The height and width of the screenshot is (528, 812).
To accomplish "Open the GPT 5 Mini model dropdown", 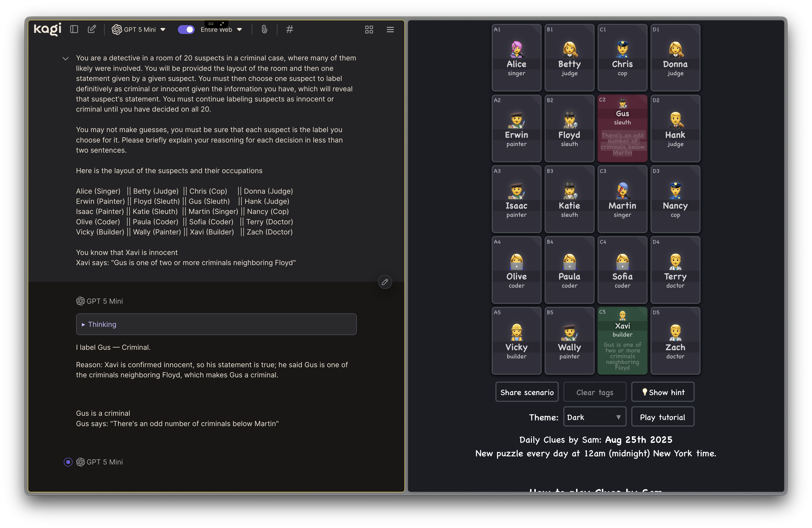I will [x=139, y=30].
